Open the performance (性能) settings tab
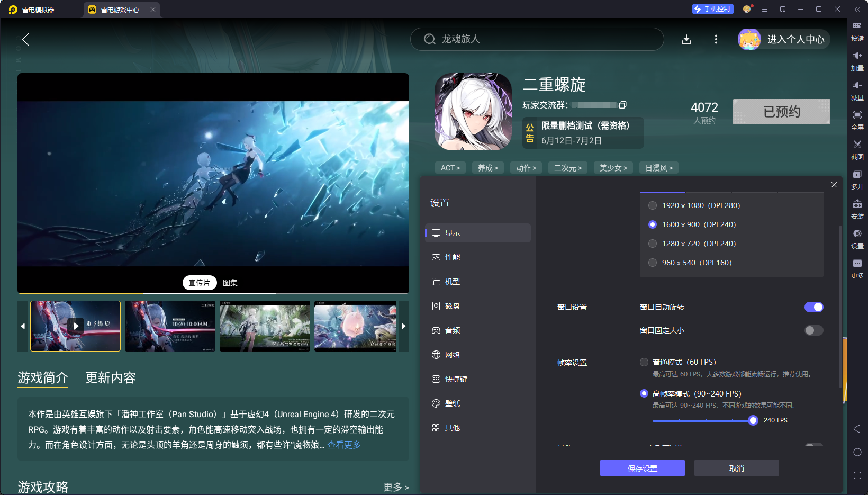Viewport: 868px width, 495px height. (453, 257)
